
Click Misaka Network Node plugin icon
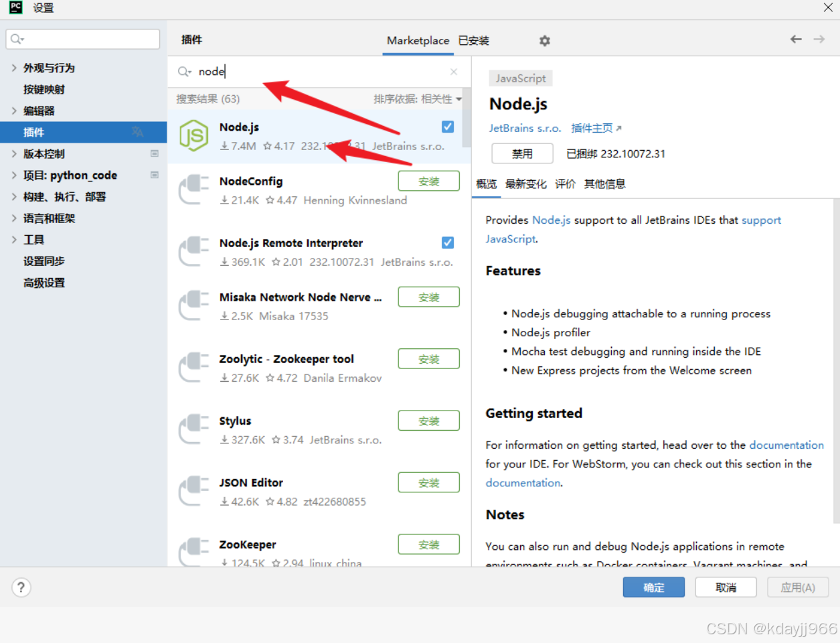click(x=193, y=305)
